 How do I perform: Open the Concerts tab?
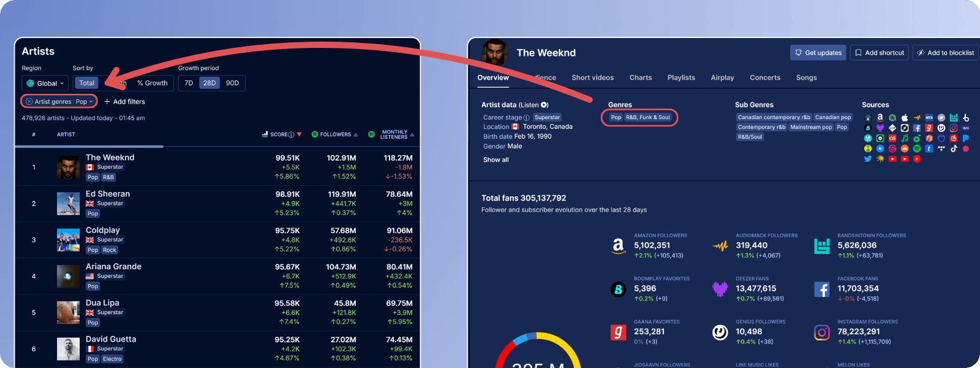(765, 78)
